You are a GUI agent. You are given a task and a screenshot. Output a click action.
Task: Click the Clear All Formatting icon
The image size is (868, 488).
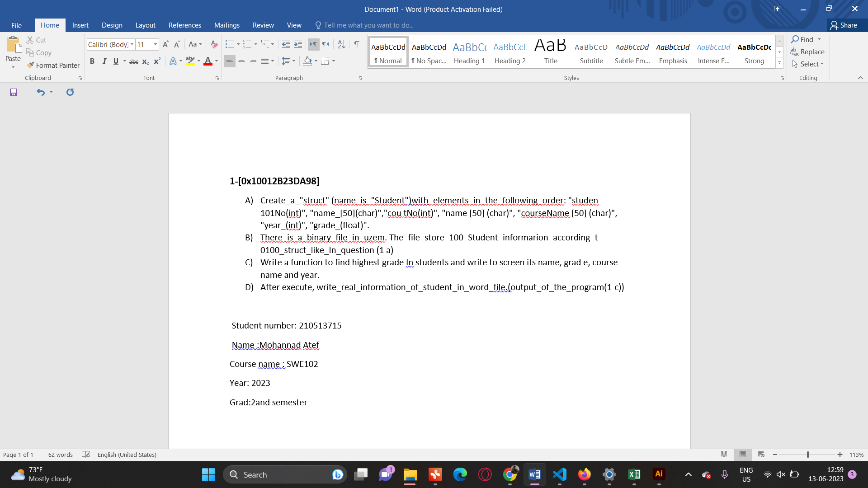coord(214,44)
